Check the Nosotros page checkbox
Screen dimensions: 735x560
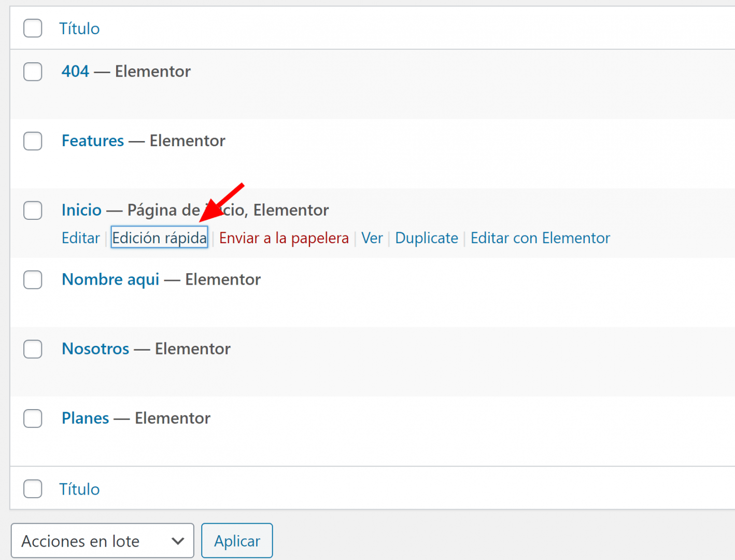click(33, 349)
